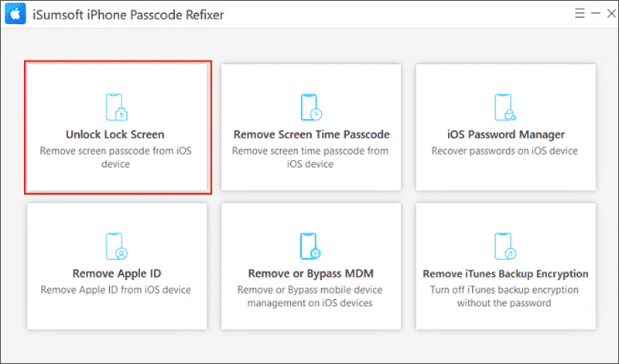Click the Remove or Bypass MDM gear icon
The height and width of the screenshot is (364, 619).
[x=311, y=247]
